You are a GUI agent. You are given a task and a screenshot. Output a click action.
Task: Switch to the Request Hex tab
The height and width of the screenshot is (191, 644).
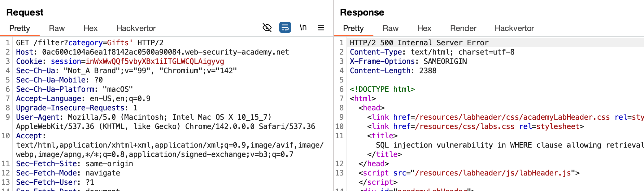[90, 28]
